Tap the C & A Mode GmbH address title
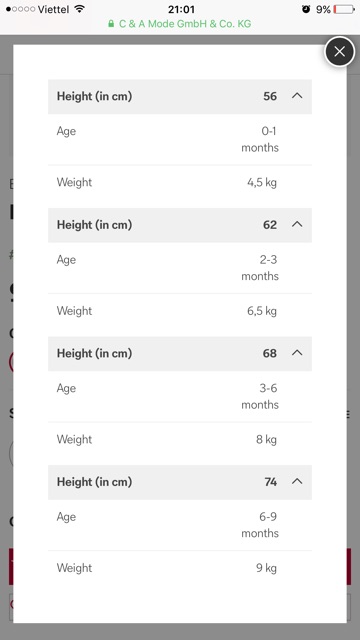The height and width of the screenshot is (640, 360). point(185,24)
